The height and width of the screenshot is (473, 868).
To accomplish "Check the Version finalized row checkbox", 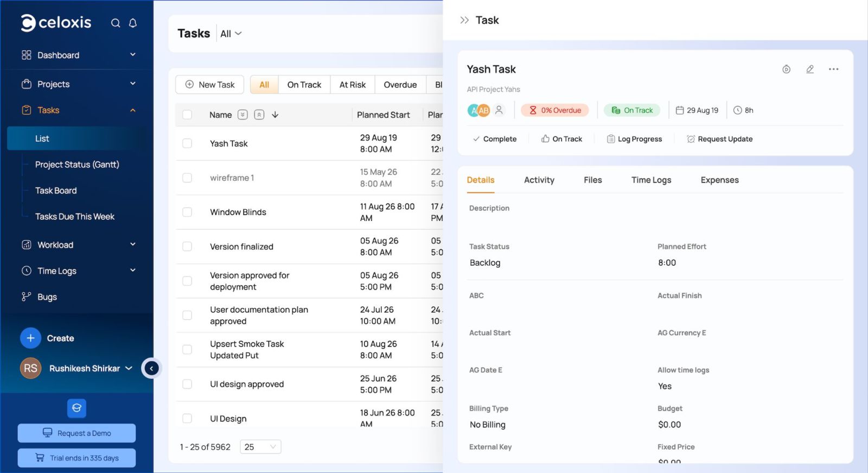I will tap(187, 247).
